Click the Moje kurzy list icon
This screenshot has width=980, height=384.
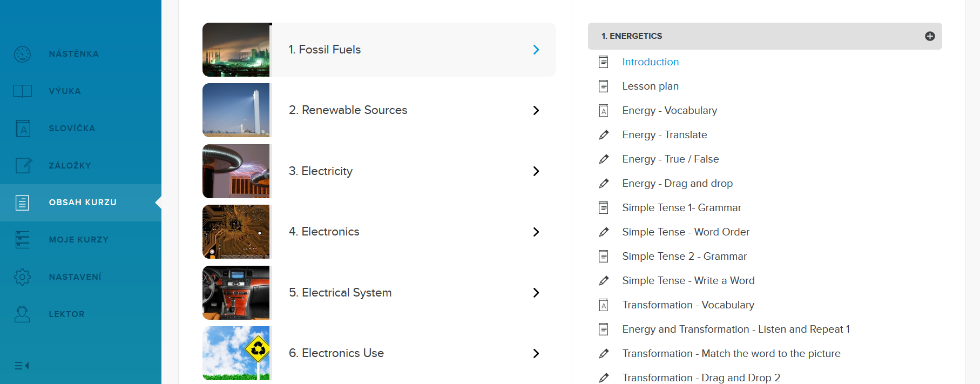pos(22,240)
